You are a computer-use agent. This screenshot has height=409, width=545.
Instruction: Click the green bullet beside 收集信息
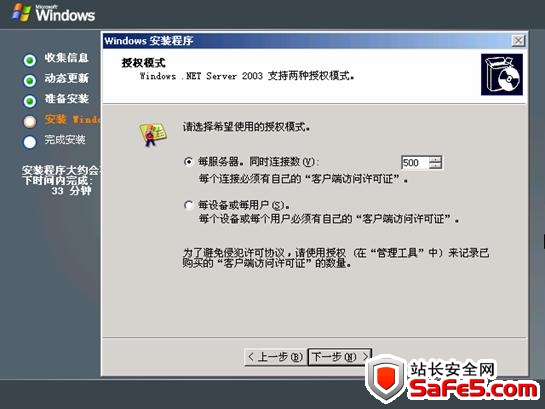click(30, 60)
